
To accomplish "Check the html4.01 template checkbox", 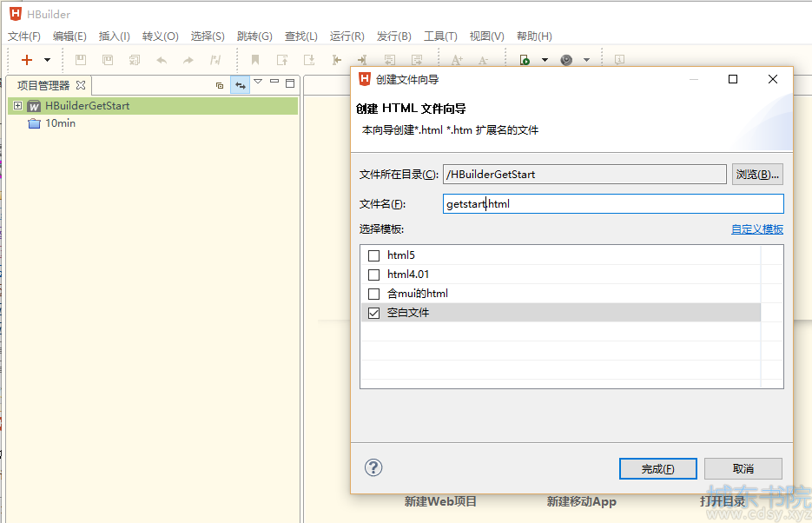I will click(x=374, y=275).
